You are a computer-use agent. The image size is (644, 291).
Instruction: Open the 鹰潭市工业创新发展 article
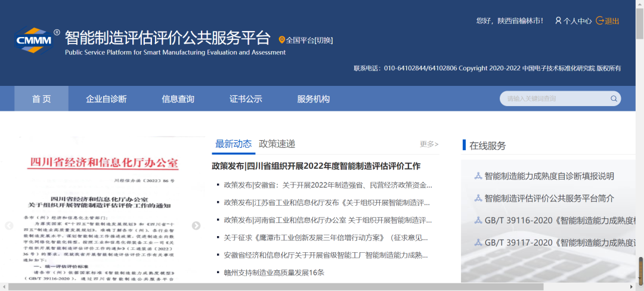tap(326, 238)
